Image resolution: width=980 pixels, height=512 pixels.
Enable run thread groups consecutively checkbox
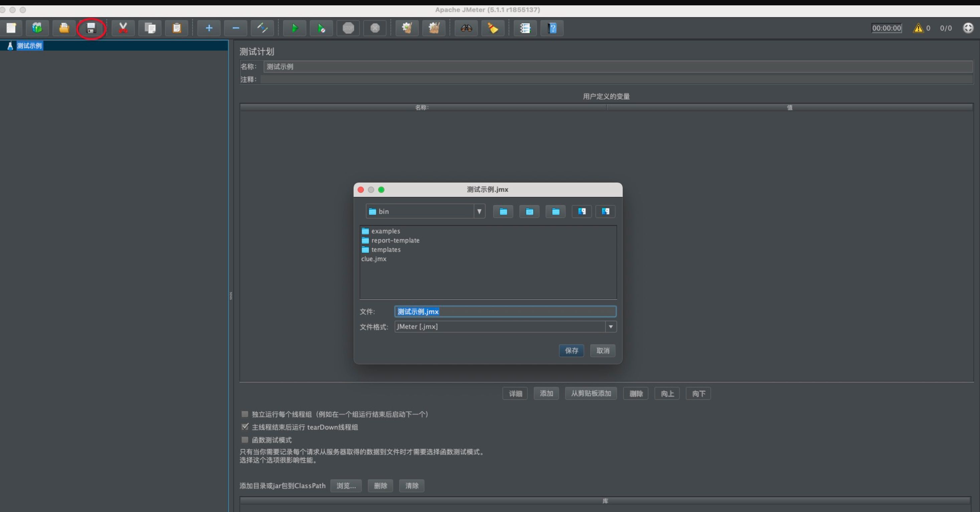[245, 414]
